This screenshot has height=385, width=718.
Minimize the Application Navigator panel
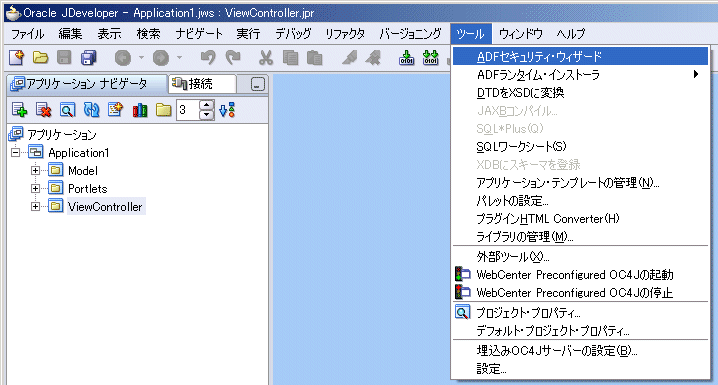pos(257,85)
